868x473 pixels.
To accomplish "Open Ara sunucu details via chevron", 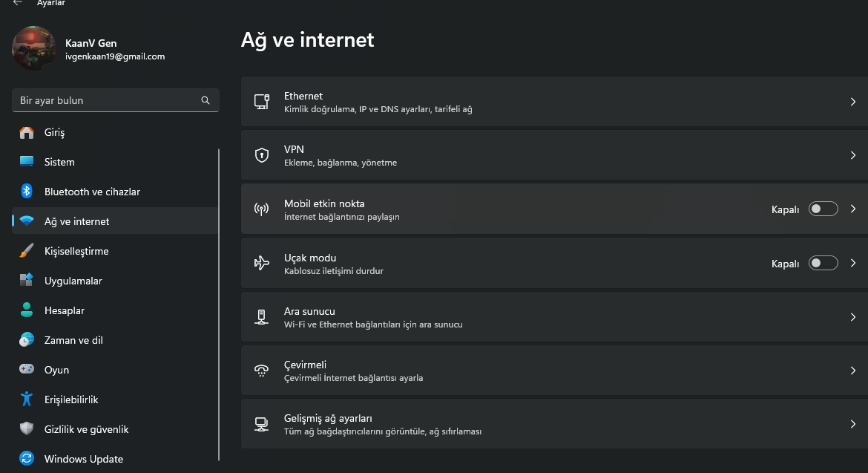I will 853,317.
